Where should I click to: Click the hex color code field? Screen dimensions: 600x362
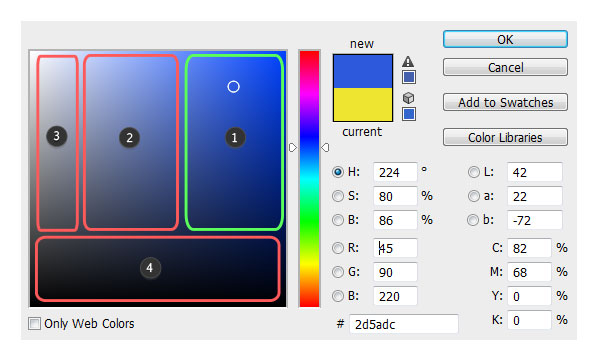[x=404, y=324]
